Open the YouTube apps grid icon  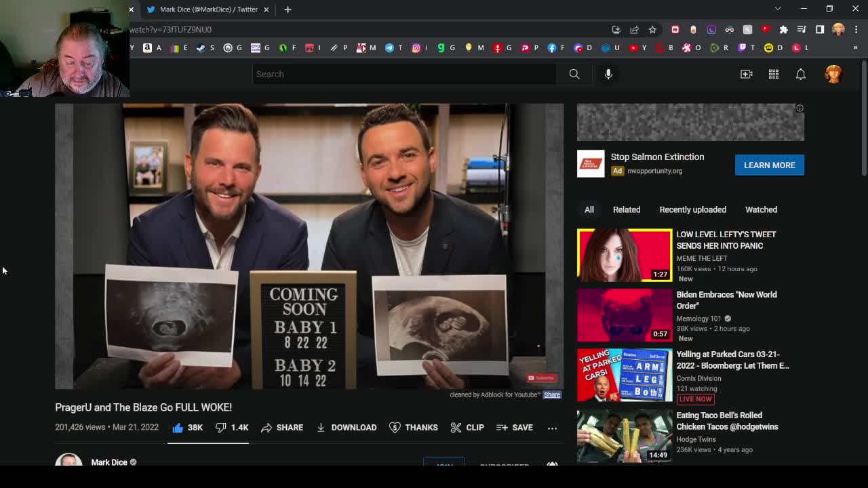point(774,74)
